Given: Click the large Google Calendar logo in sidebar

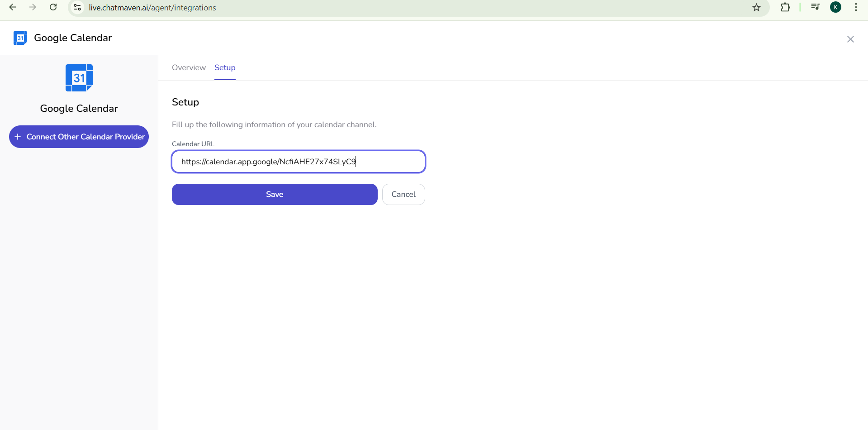Looking at the screenshot, I should 79,78.
